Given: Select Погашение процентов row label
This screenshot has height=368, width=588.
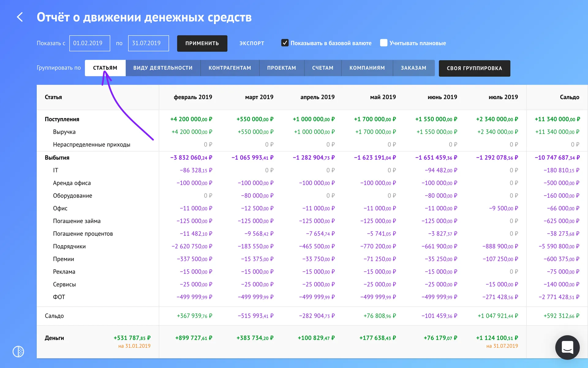Looking at the screenshot, I should click(83, 234).
